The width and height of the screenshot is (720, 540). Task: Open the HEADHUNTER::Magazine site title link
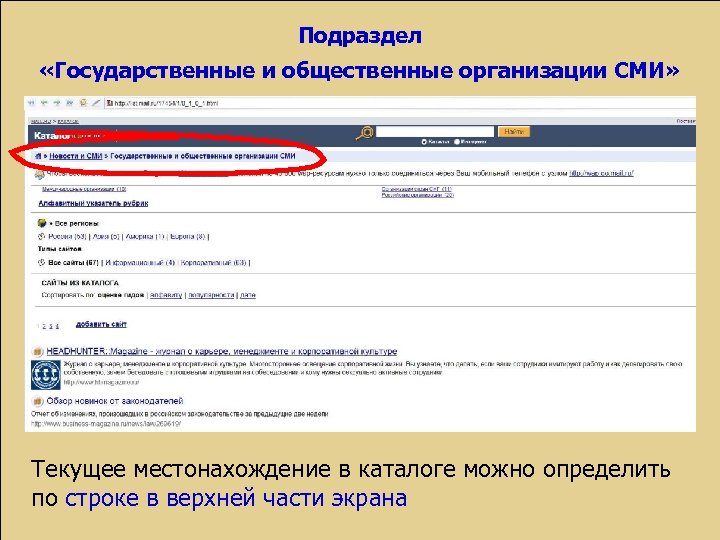click(x=222, y=351)
